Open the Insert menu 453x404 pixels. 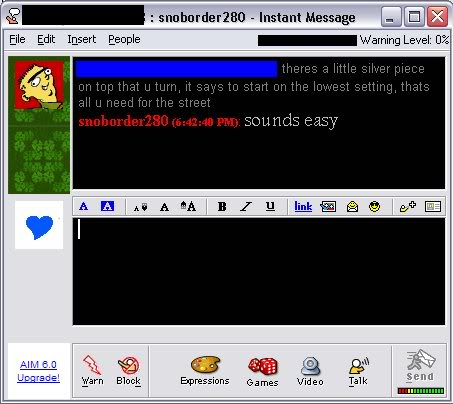coord(82,39)
